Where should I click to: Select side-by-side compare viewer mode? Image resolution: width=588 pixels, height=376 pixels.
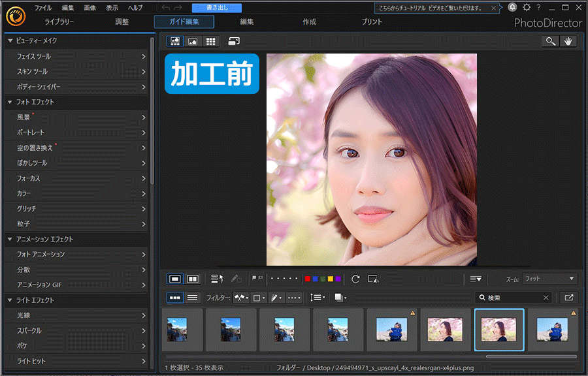click(191, 279)
